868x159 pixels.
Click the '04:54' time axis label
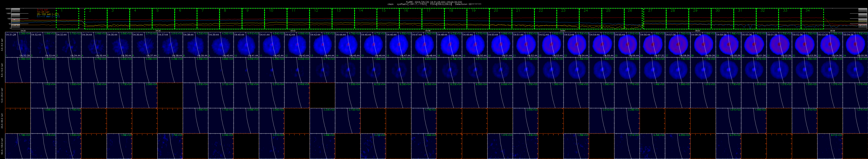pos(563,31)
